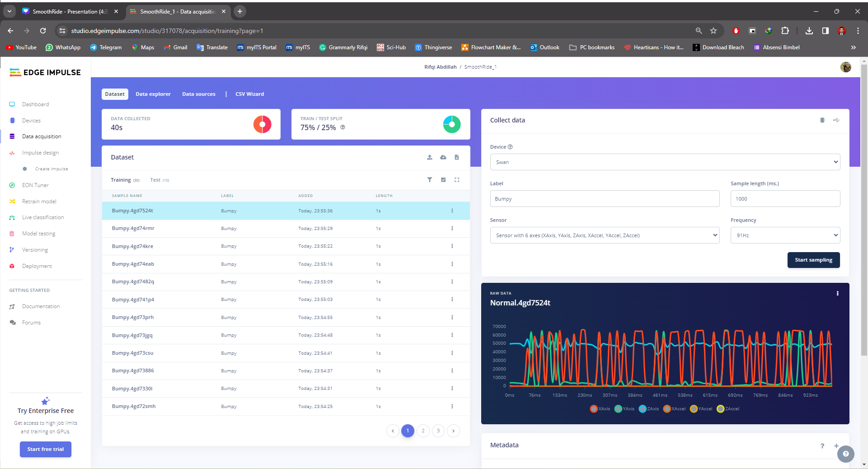The image size is (868, 469).
Task: Open the Sensor dropdown
Action: [605, 235]
